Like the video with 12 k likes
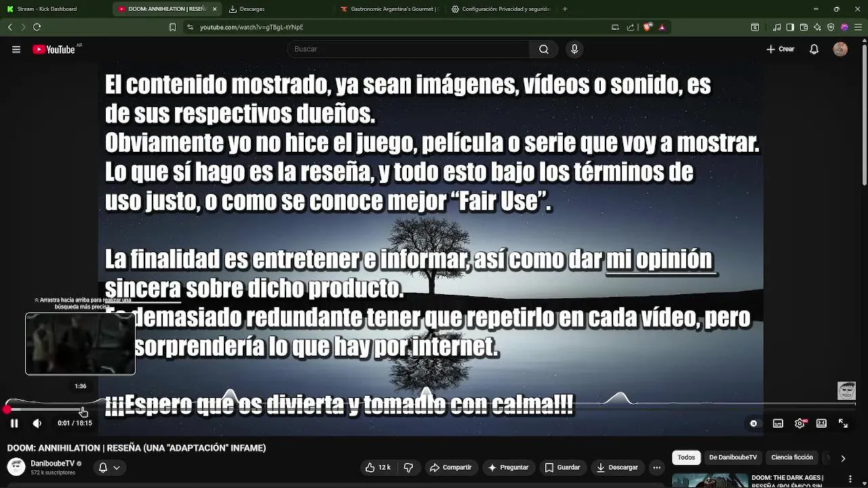This screenshot has width=868, height=488. (378, 467)
